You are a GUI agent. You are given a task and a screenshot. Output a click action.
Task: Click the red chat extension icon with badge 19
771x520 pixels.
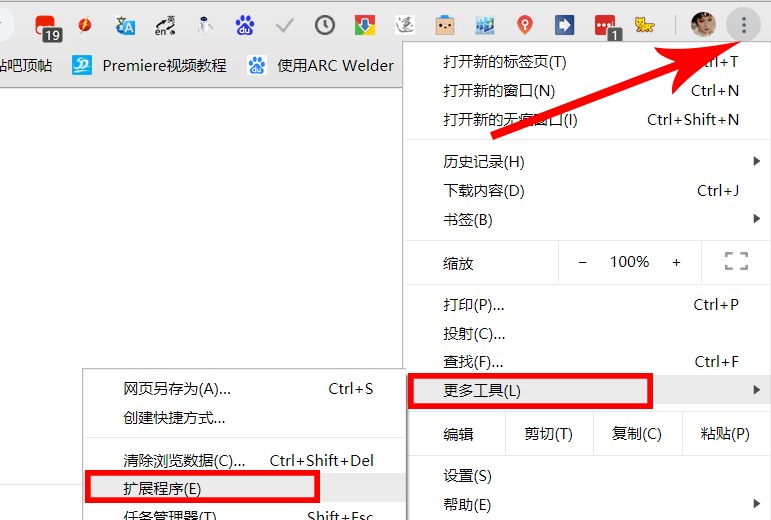click(48, 27)
